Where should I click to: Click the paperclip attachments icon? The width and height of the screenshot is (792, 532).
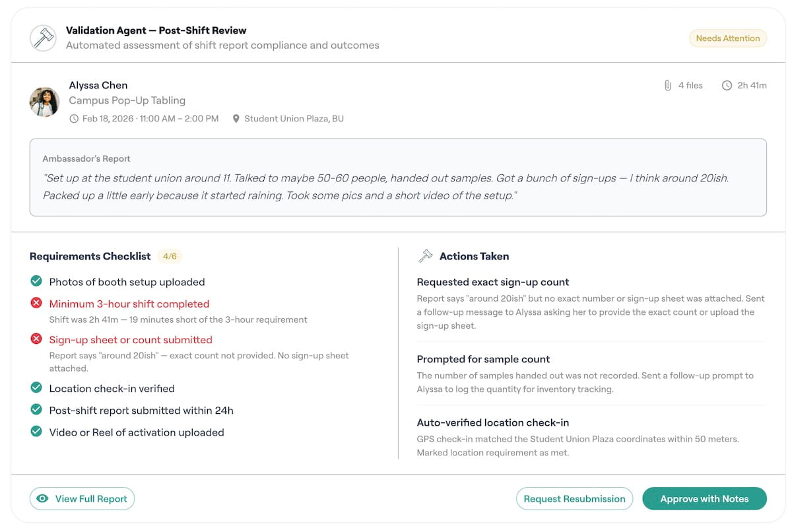667,85
